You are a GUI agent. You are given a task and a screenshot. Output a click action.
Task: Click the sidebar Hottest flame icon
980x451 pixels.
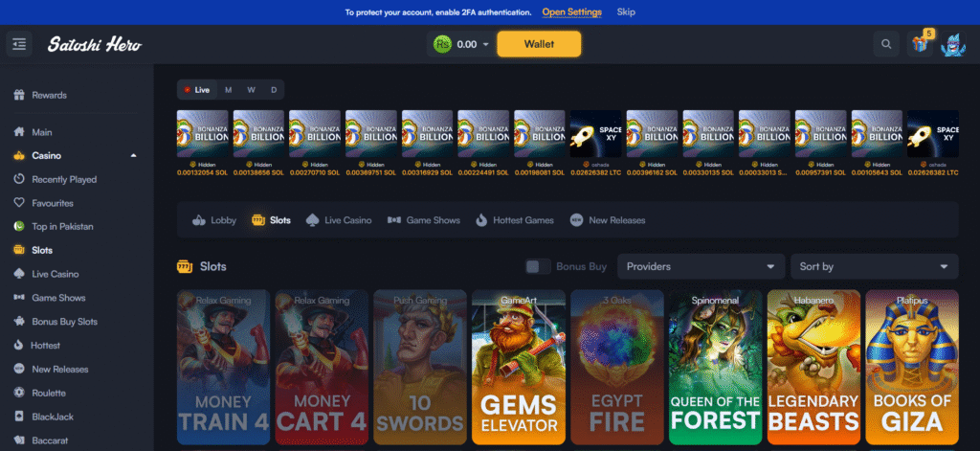click(19, 346)
